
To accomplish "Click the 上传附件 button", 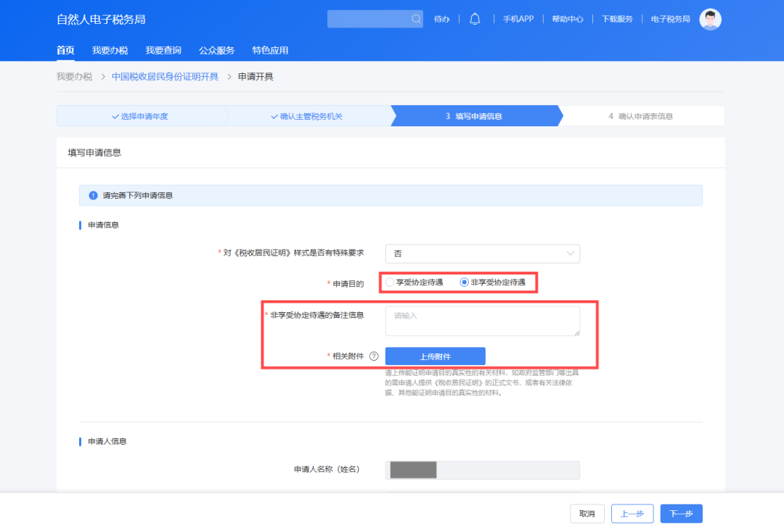I will 435,356.
